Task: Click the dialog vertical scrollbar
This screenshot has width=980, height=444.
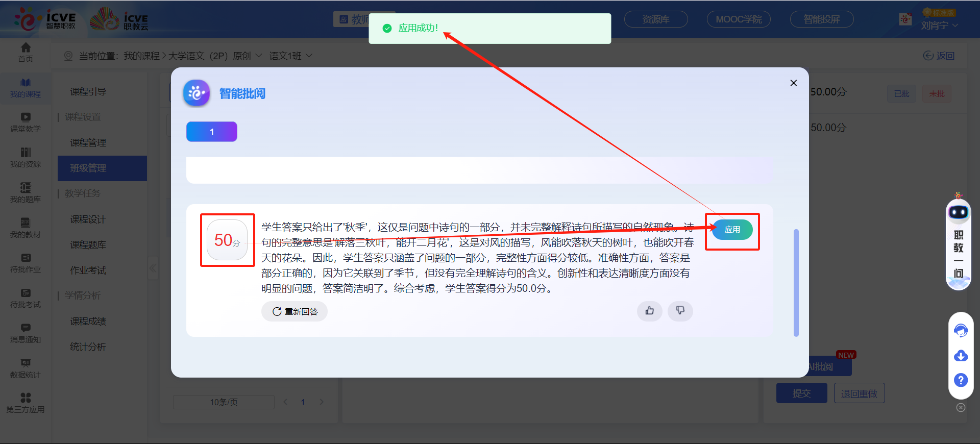Action: pyautogui.click(x=796, y=283)
